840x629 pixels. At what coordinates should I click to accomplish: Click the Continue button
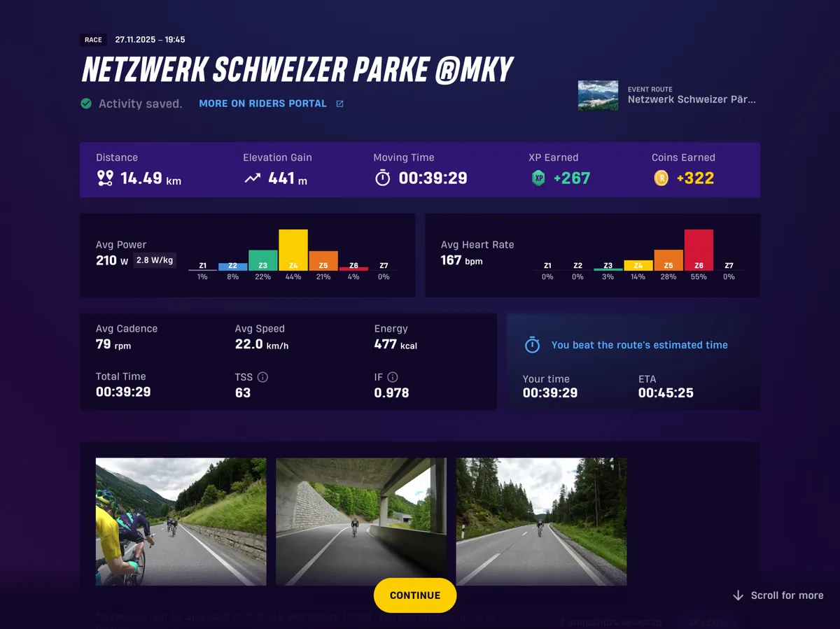click(415, 595)
